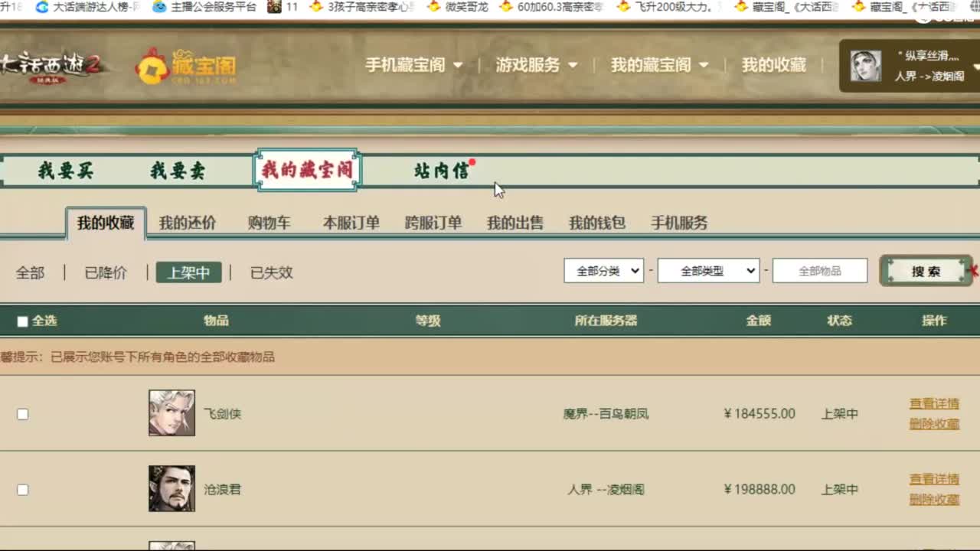Open the 主播公会服务平台 bookmark

204,7
